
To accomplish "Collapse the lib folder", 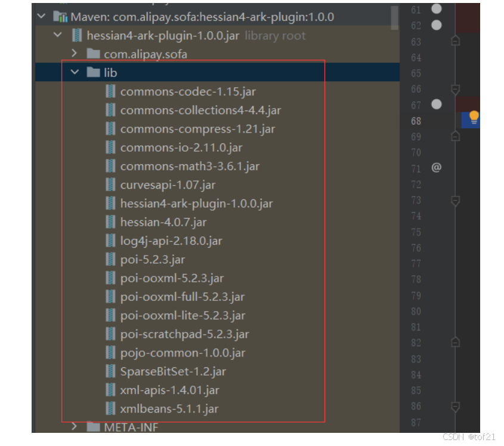I will pyautogui.click(x=75, y=72).
